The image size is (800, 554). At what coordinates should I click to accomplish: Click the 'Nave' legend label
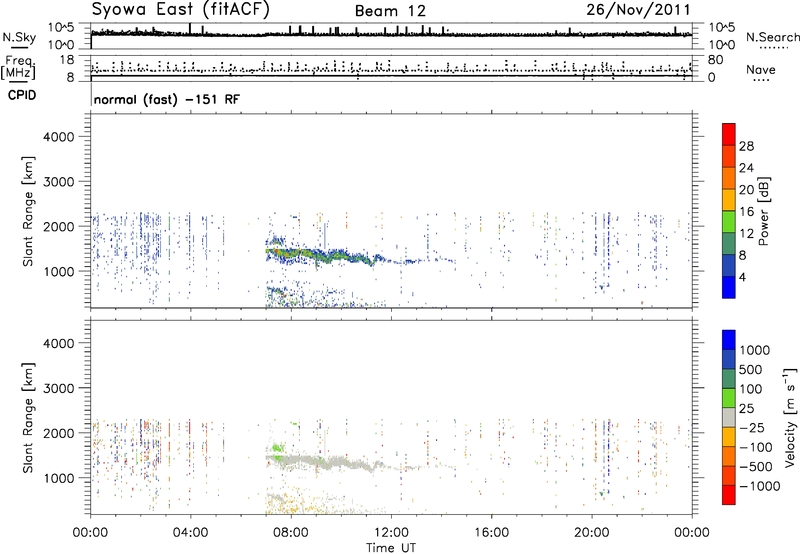tap(760, 69)
